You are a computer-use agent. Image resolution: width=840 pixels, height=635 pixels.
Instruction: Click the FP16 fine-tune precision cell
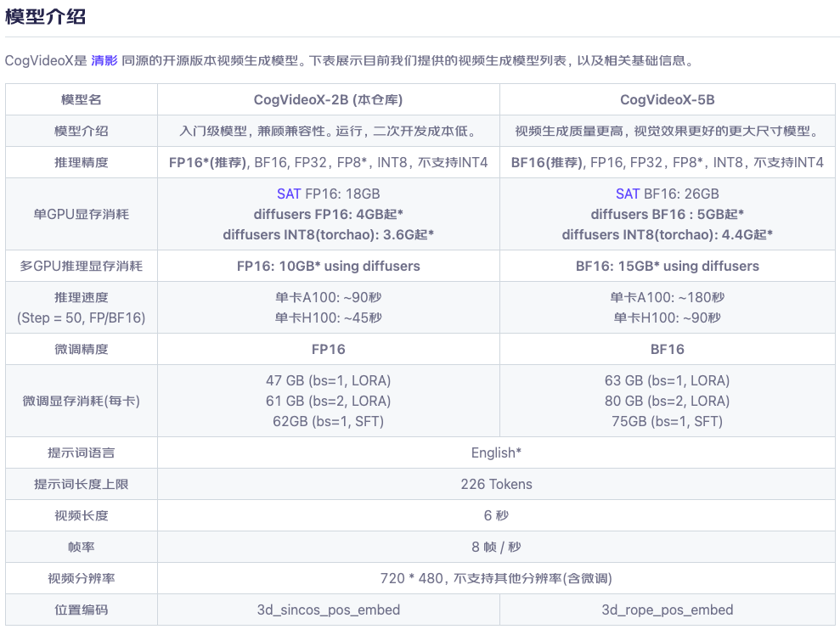tap(329, 349)
